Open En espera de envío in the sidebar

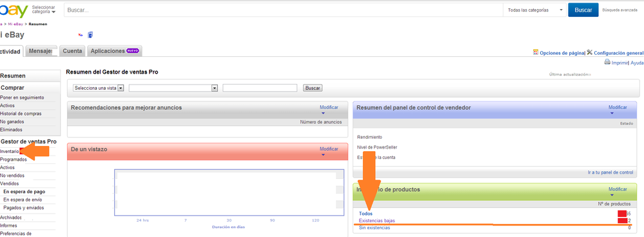click(x=23, y=200)
